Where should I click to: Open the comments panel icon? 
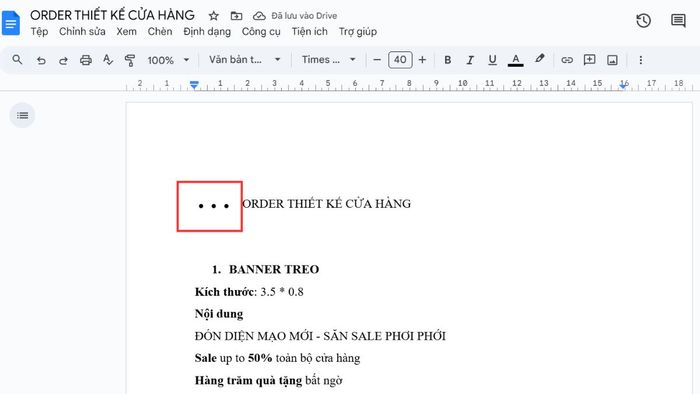678,21
